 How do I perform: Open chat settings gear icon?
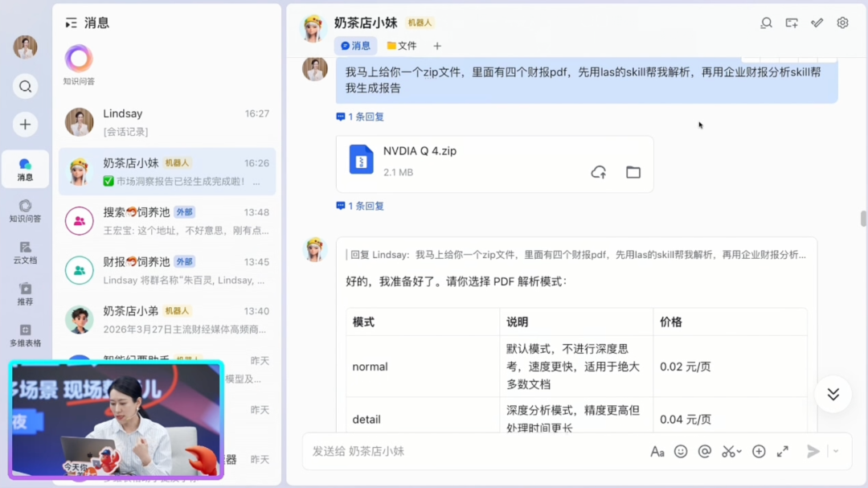pyautogui.click(x=842, y=23)
